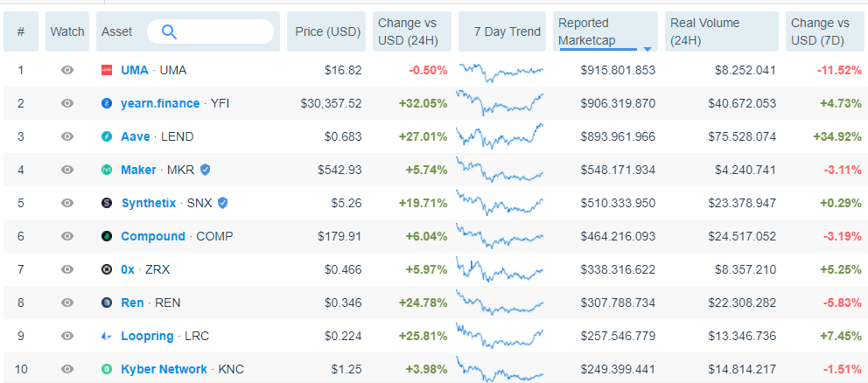Click the Aave 7 day trend sparkline
Screen dimensions: 868x383
[500, 136]
